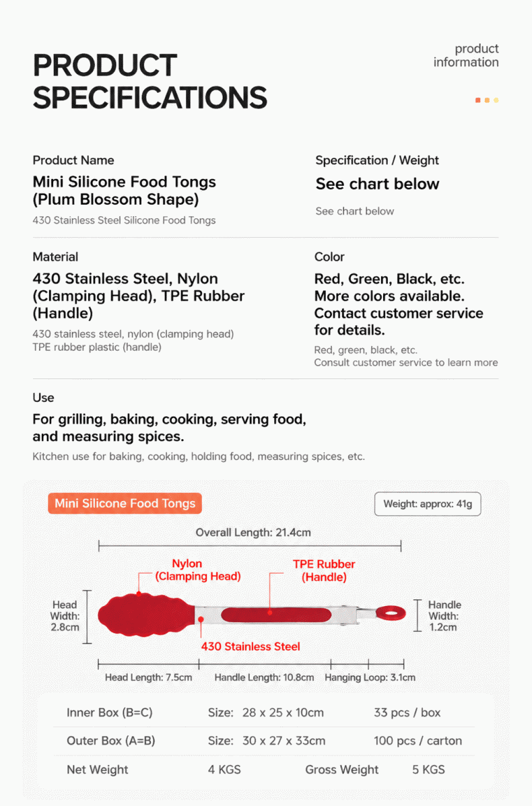Click the orange dot under product information

487,100
